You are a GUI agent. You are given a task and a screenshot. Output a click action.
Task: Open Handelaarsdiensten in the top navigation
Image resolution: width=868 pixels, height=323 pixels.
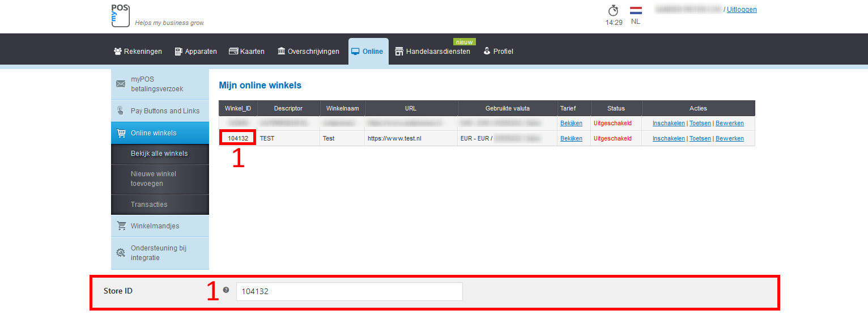(432, 52)
